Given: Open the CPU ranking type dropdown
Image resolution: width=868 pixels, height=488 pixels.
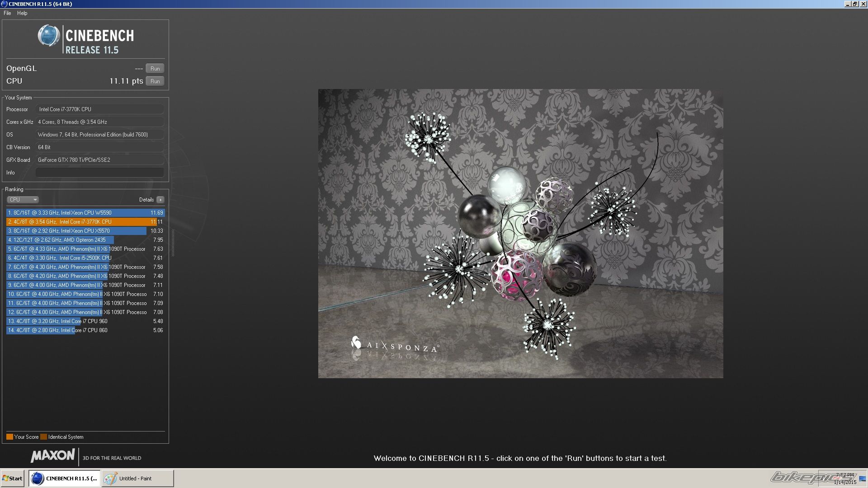Looking at the screenshot, I should point(23,200).
